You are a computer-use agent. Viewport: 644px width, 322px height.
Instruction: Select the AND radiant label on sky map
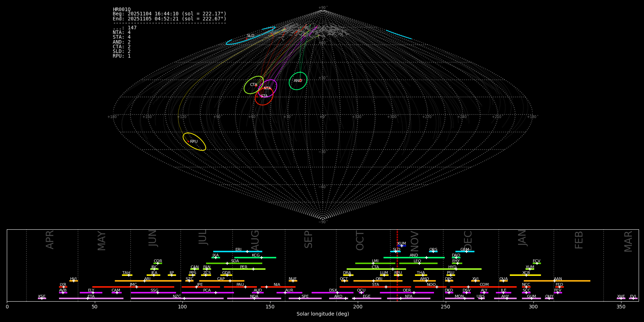[298, 81]
